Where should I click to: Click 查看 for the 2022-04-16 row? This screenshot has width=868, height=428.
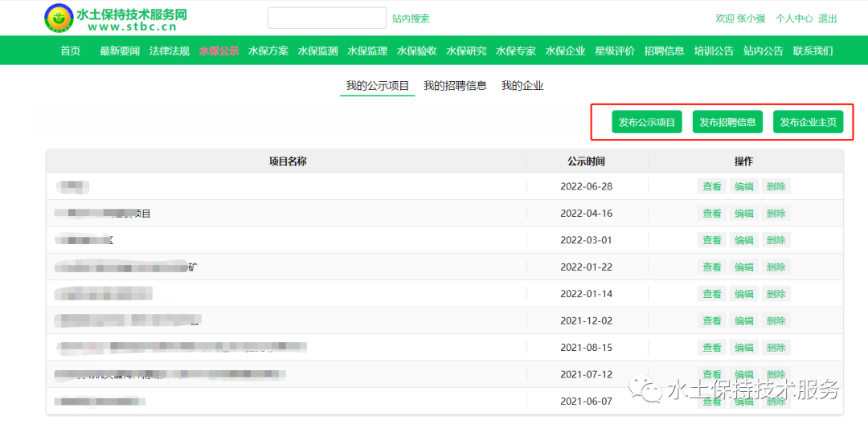pyautogui.click(x=712, y=214)
